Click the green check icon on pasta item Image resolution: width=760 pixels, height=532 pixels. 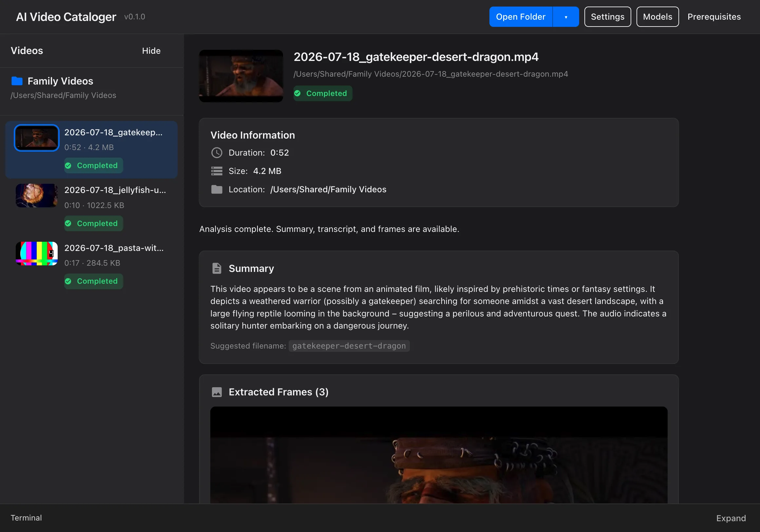pyautogui.click(x=68, y=281)
